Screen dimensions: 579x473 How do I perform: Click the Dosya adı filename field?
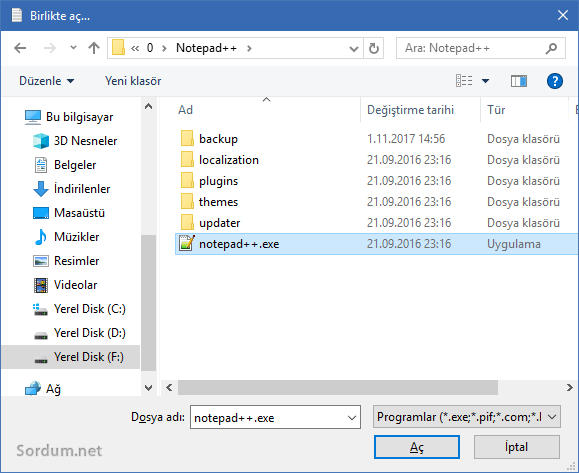(x=275, y=417)
